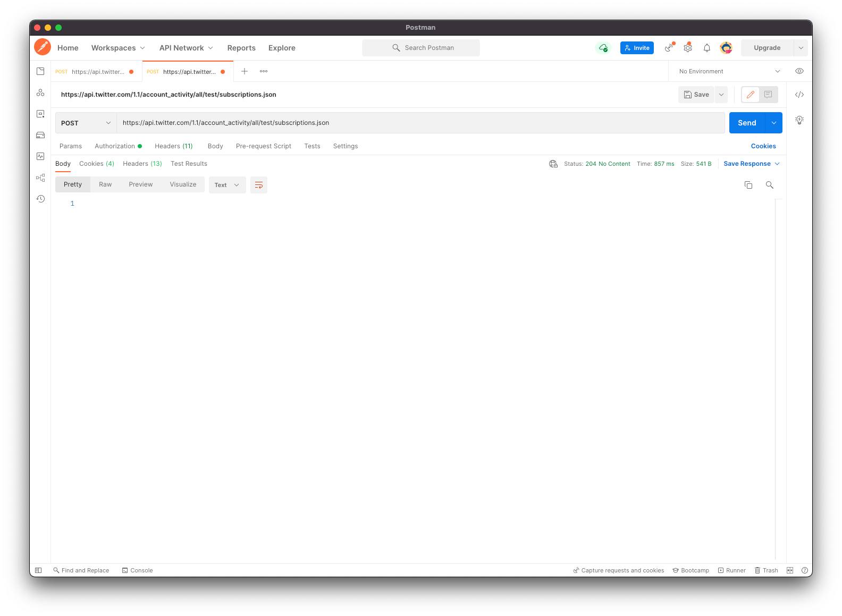Open the POST method dropdown
The image size is (842, 616).
pos(86,123)
